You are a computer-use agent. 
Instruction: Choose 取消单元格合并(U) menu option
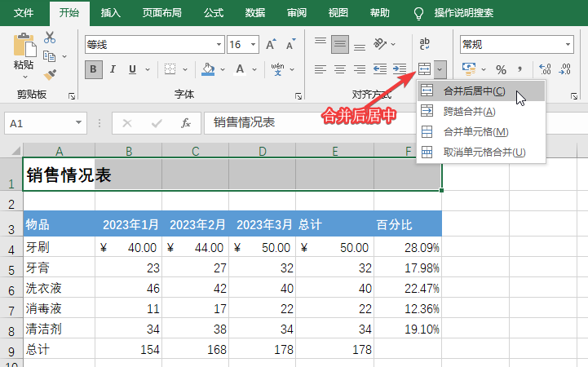pos(481,153)
